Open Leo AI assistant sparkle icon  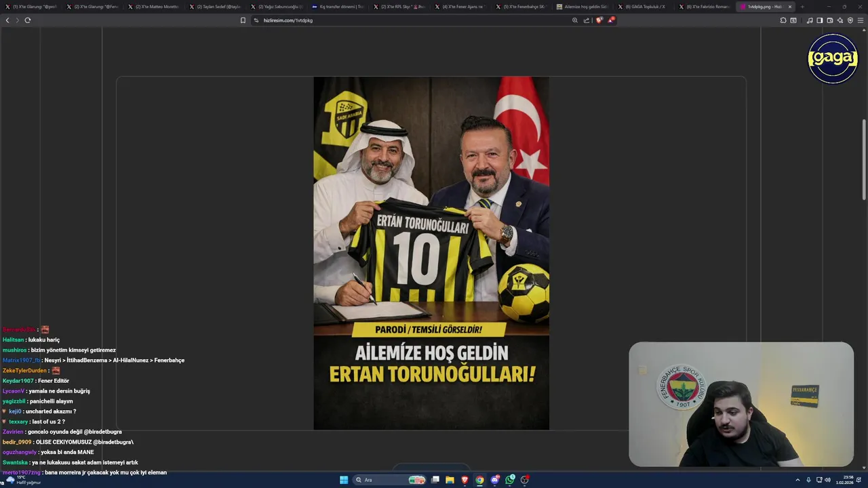pyautogui.click(x=840, y=20)
